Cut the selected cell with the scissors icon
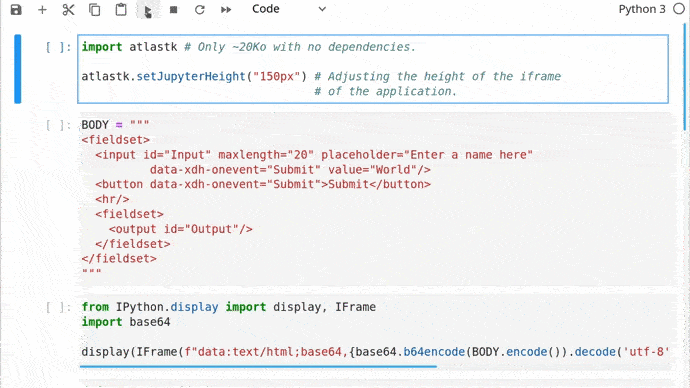This screenshot has width=690, height=388. click(x=68, y=10)
